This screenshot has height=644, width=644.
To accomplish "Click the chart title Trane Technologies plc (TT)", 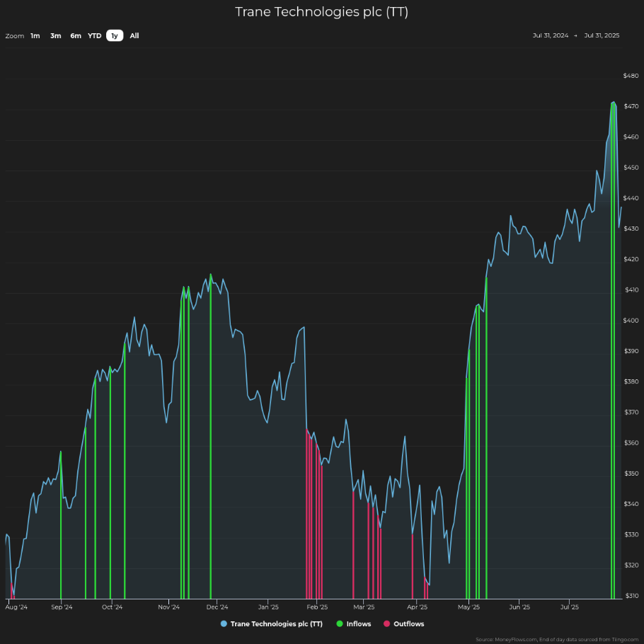I will click(x=321, y=12).
